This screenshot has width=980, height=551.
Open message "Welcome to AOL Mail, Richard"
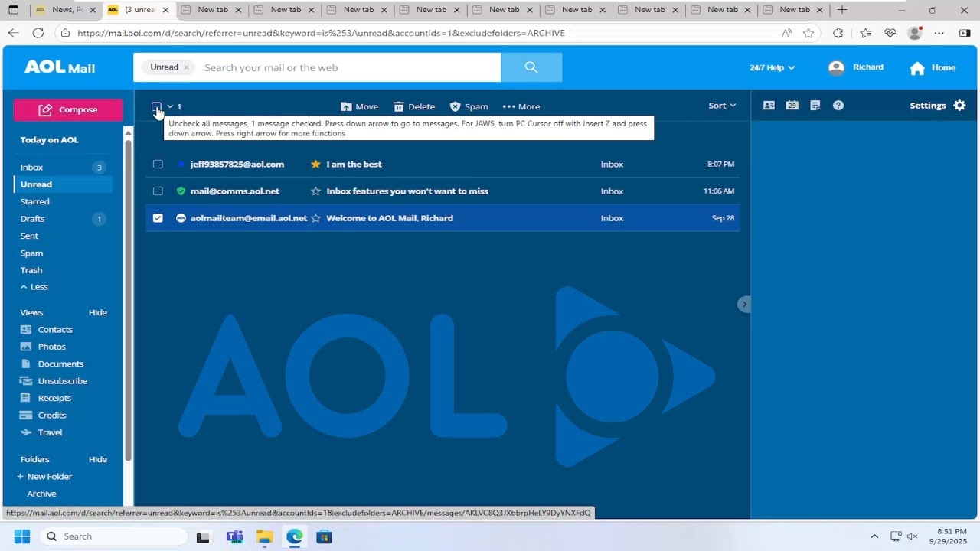[390, 218]
